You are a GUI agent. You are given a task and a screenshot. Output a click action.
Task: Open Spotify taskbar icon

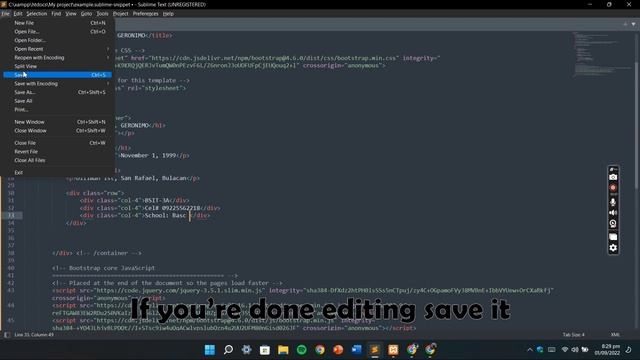tap(302, 350)
